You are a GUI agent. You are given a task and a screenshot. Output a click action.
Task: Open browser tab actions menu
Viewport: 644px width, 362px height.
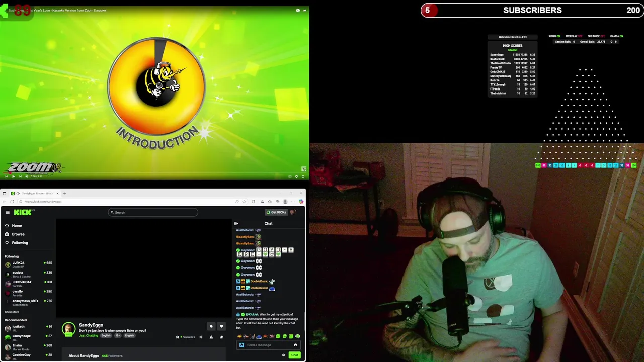click(x=4, y=193)
